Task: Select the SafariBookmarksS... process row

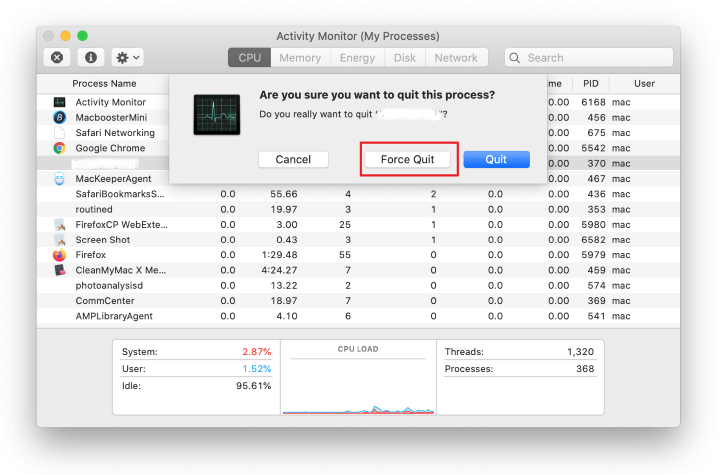Action: click(358, 194)
